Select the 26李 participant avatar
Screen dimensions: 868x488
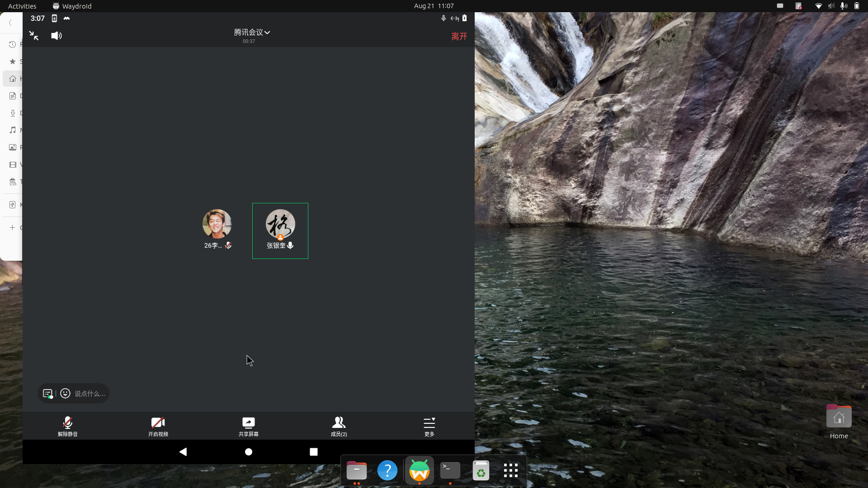click(x=217, y=224)
